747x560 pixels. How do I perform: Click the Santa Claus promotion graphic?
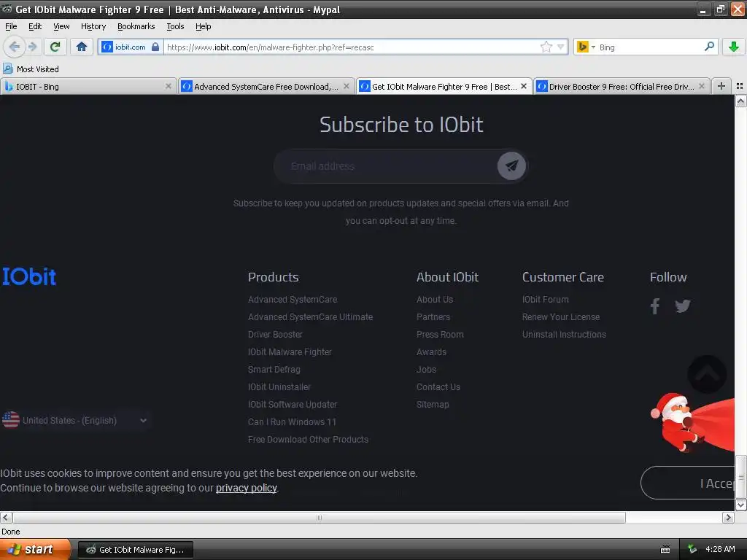(692, 422)
